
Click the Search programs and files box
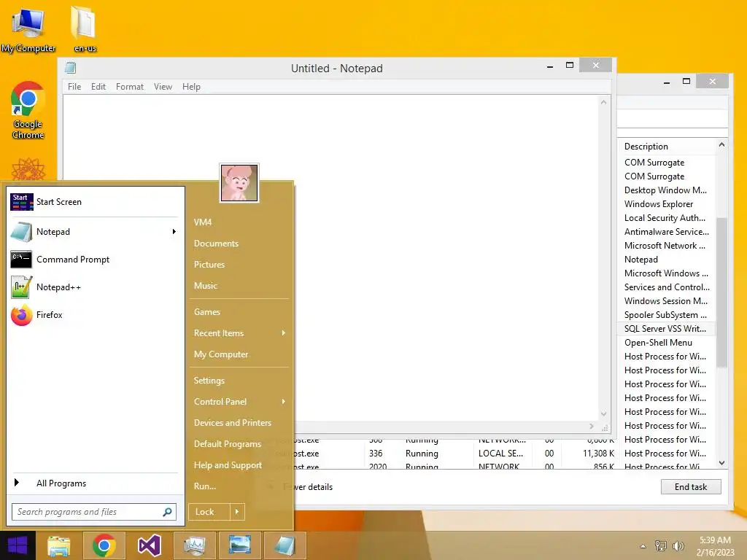pyautogui.click(x=94, y=512)
